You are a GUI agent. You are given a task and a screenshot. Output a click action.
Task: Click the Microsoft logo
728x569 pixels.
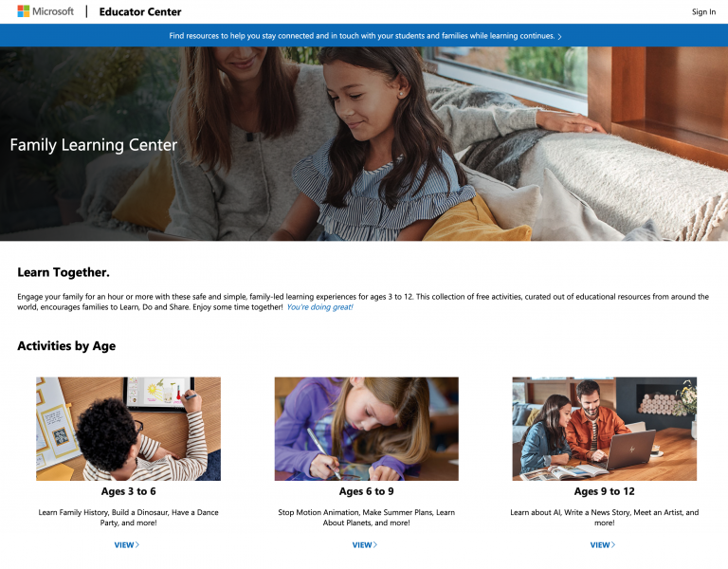coord(45,11)
